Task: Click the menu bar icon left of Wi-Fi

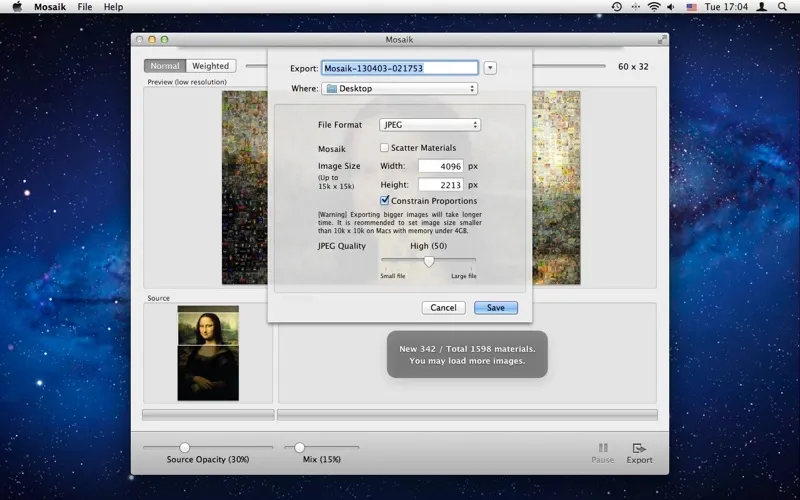Action: (x=635, y=7)
